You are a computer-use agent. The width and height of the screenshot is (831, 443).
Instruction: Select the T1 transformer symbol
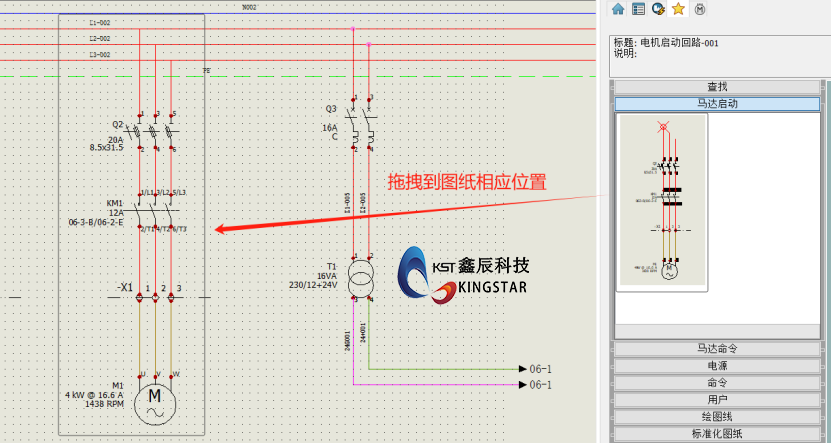click(x=362, y=274)
